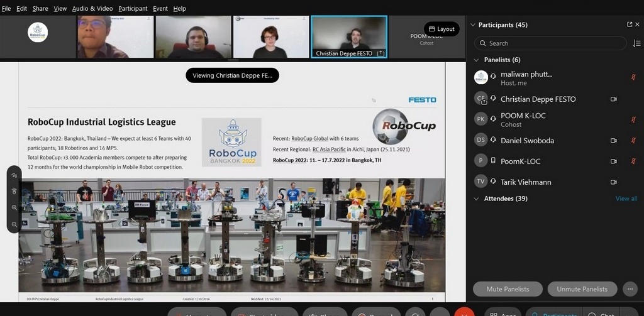
Task: Click RC Asia Pacific link on slide
Action: coord(329,150)
